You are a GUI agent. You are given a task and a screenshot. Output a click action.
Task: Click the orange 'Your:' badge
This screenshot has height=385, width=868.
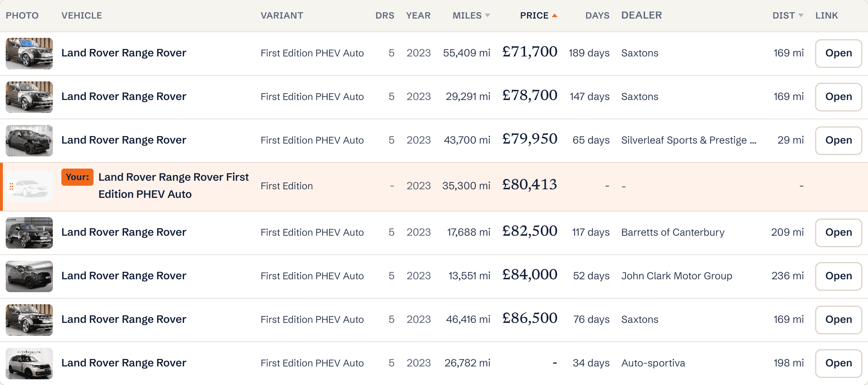(77, 177)
